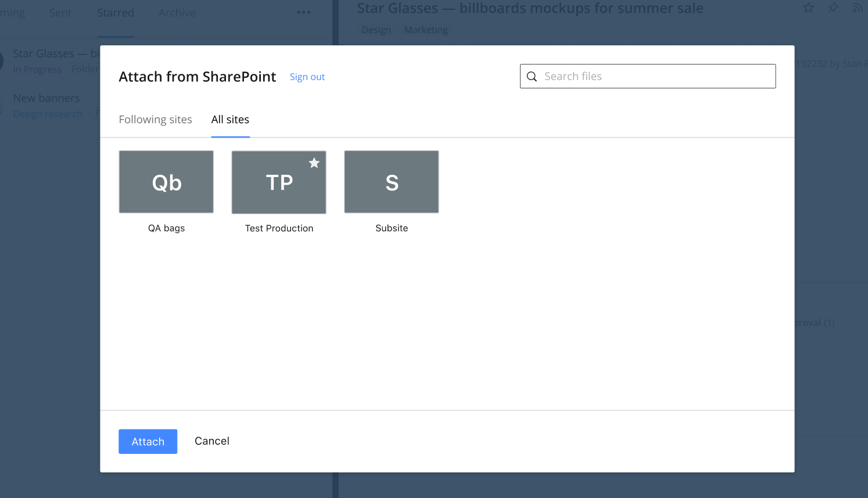The image size is (868, 498).
Task: Click the magnifier icon in Search files
Action: click(x=532, y=77)
